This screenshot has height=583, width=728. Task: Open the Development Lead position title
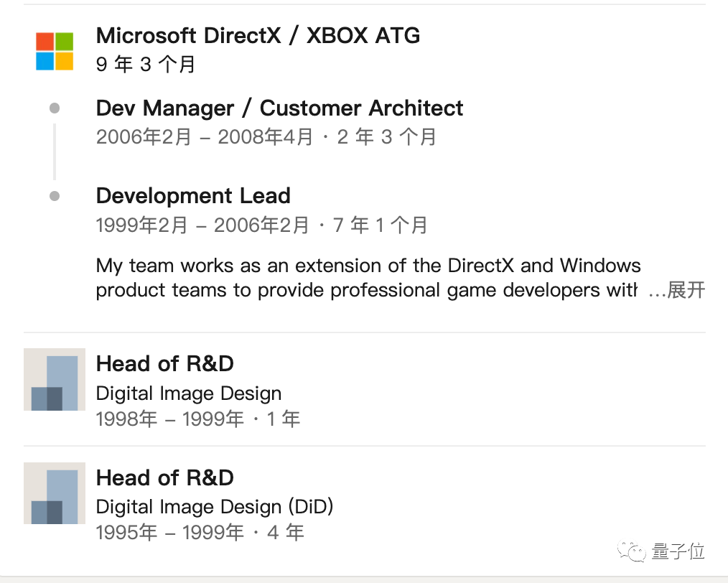[x=193, y=196]
